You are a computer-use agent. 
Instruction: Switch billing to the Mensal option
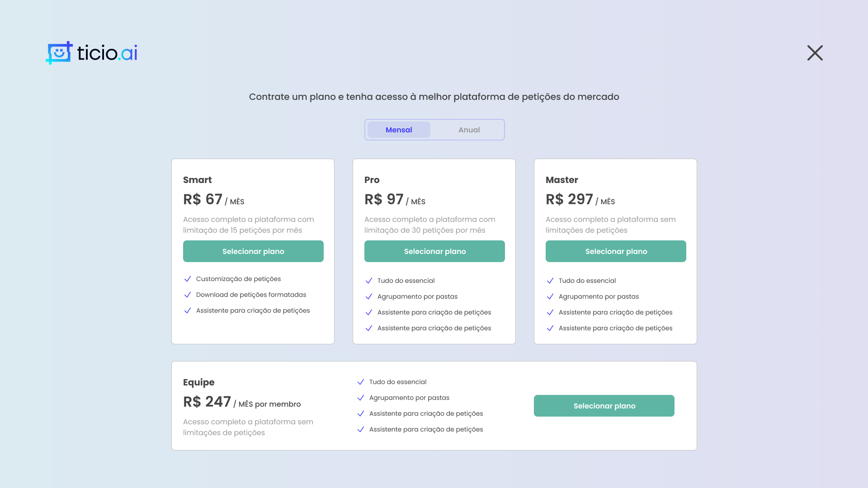(399, 130)
